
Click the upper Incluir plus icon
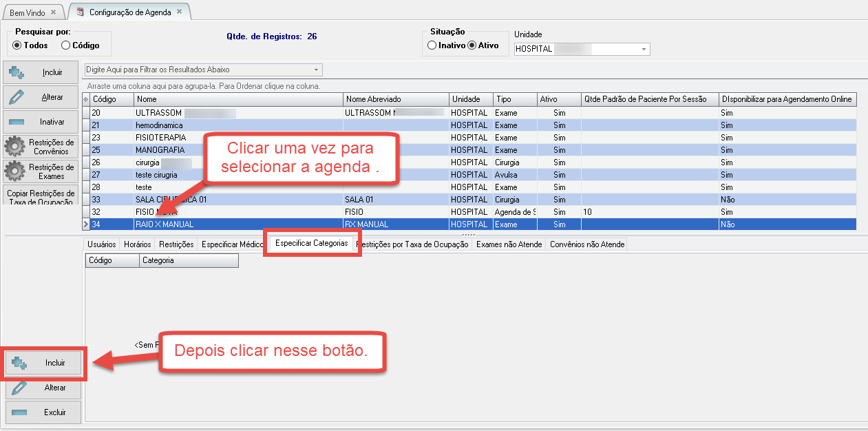(x=17, y=72)
